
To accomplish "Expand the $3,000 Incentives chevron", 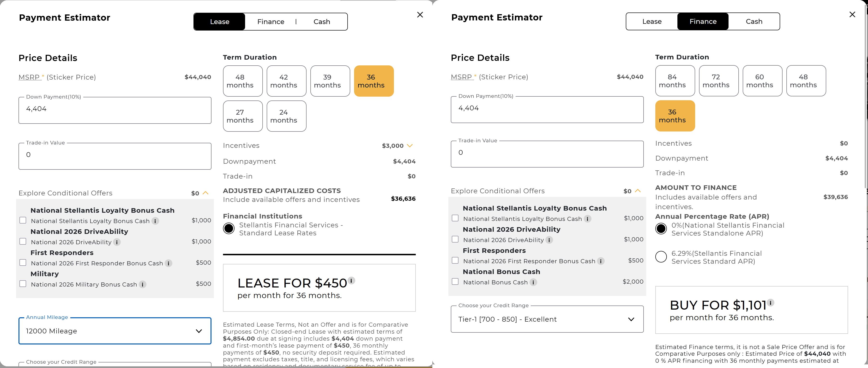I will [410, 146].
